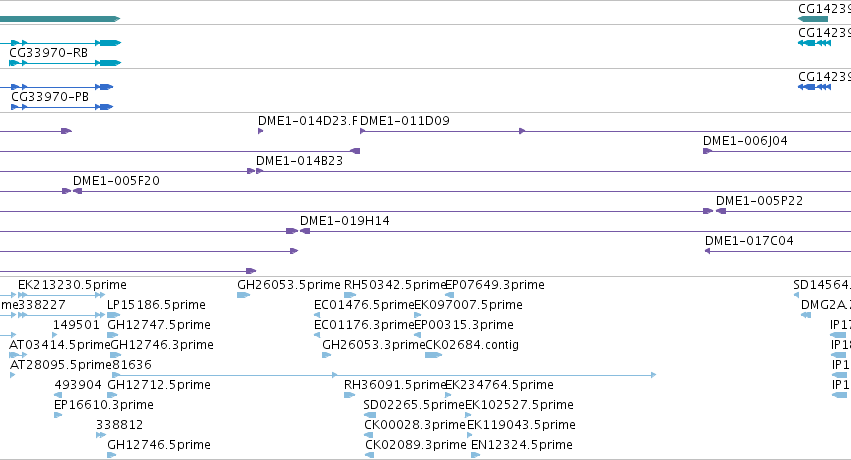Open the DME1-005P22 clone label
The width and height of the screenshot is (851, 460).
click(x=759, y=201)
